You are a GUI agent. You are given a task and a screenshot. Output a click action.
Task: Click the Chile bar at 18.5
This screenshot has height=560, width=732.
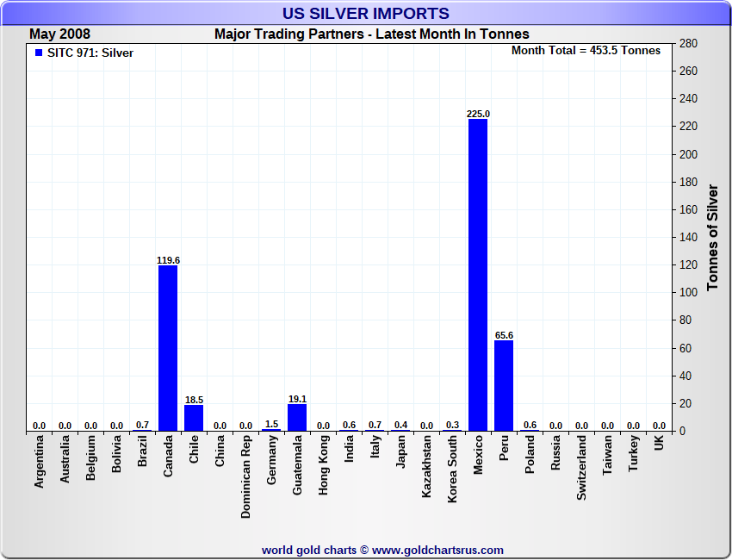pyautogui.click(x=194, y=418)
